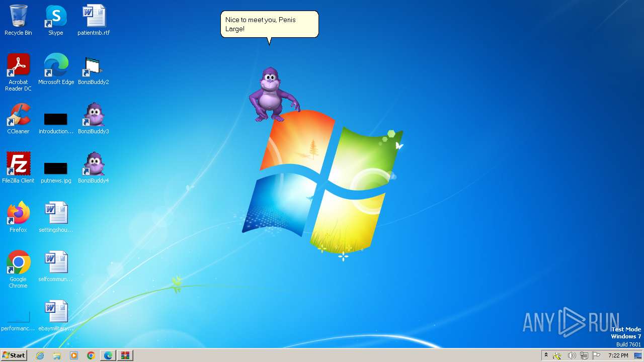Image resolution: width=644 pixels, height=362 pixels.
Task: Open the network tray icon
Action: click(x=584, y=355)
